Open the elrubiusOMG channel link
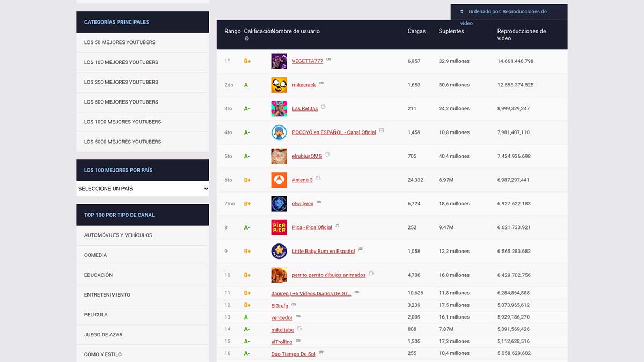 pos(307,156)
